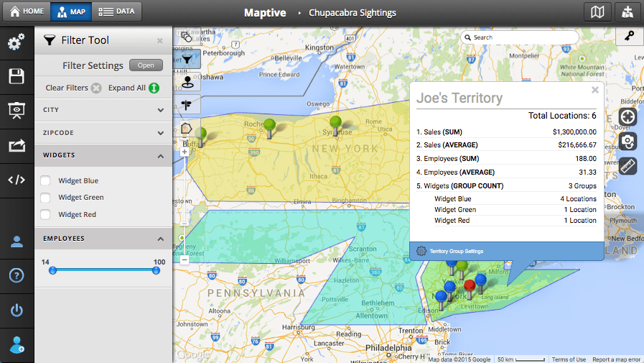Close the Joe's Territory popup

(594, 90)
